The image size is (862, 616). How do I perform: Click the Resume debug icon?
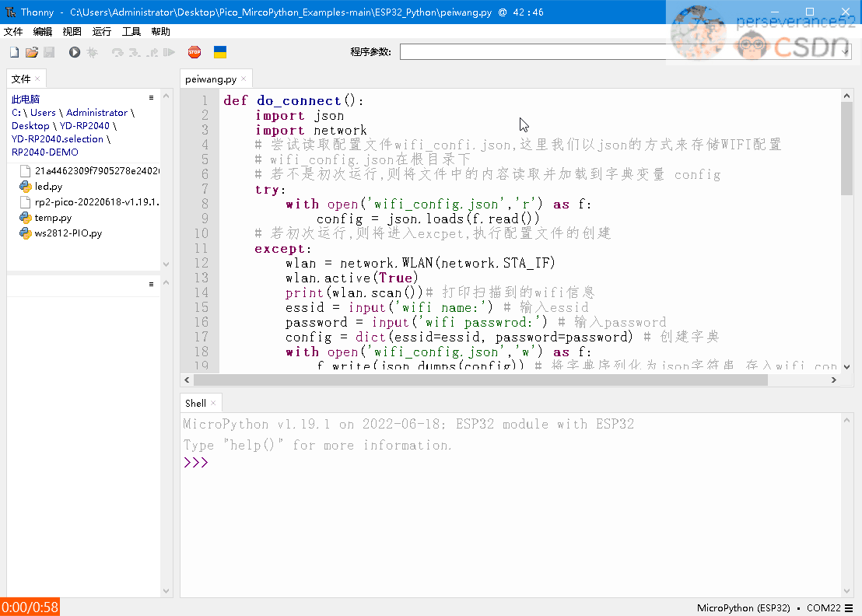(x=170, y=52)
